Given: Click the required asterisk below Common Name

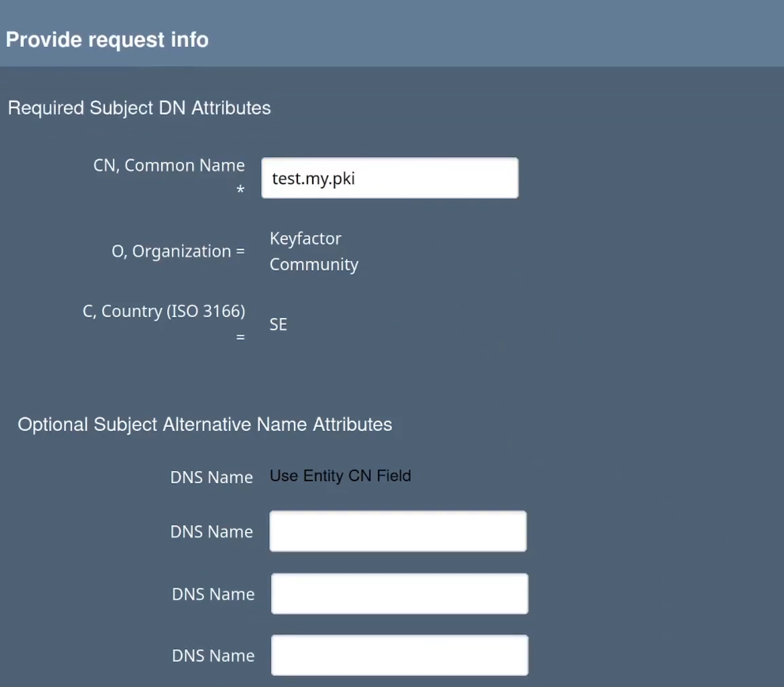Looking at the screenshot, I should [240, 190].
